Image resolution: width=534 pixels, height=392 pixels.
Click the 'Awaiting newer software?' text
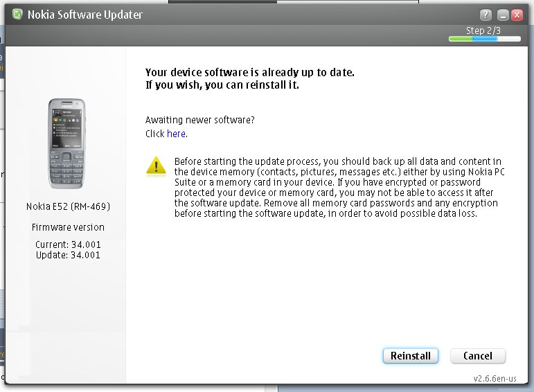[x=199, y=120]
